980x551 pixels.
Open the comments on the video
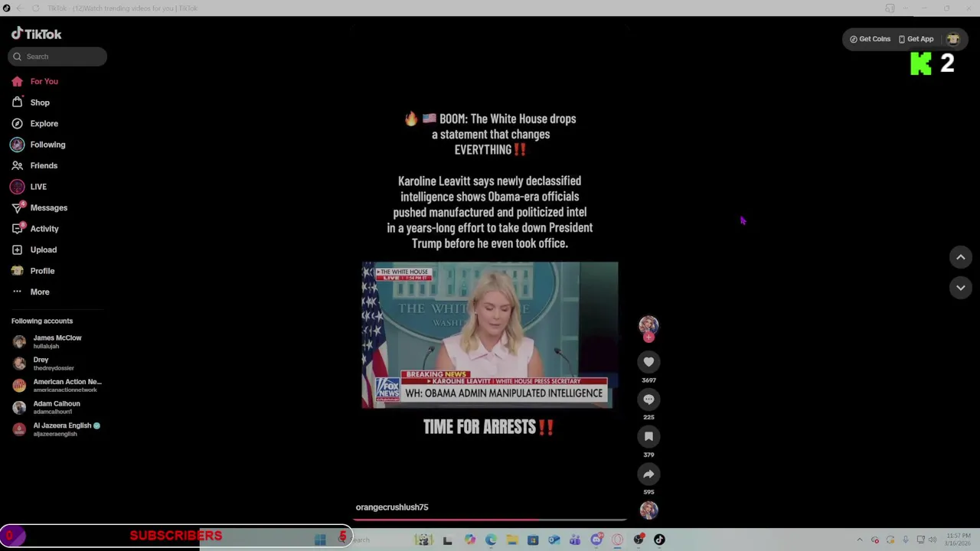point(648,399)
